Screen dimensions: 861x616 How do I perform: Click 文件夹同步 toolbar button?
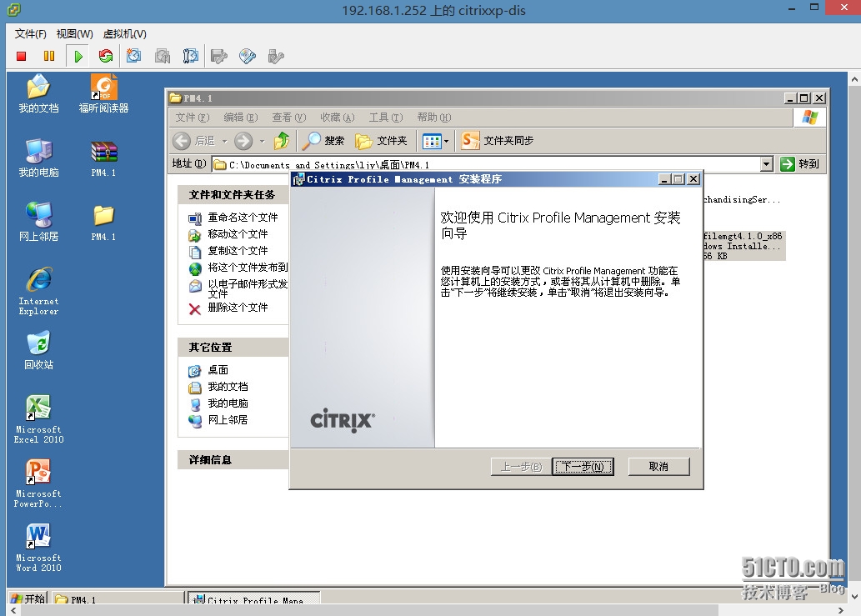click(498, 141)
